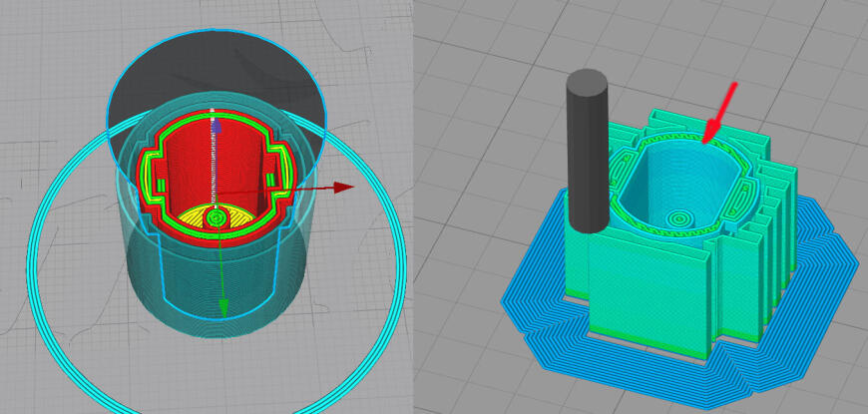The width and height of the screenshot is (868, 414).
Task: Click the yellow infill at cup bottom
Action: coord(216,216)
